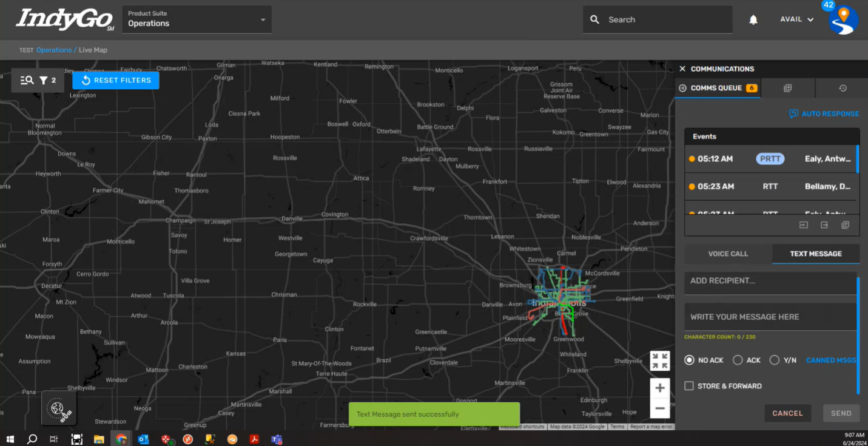Screen dimensions: 868x446
Task: Open the map Terms link
Action: 617,427
